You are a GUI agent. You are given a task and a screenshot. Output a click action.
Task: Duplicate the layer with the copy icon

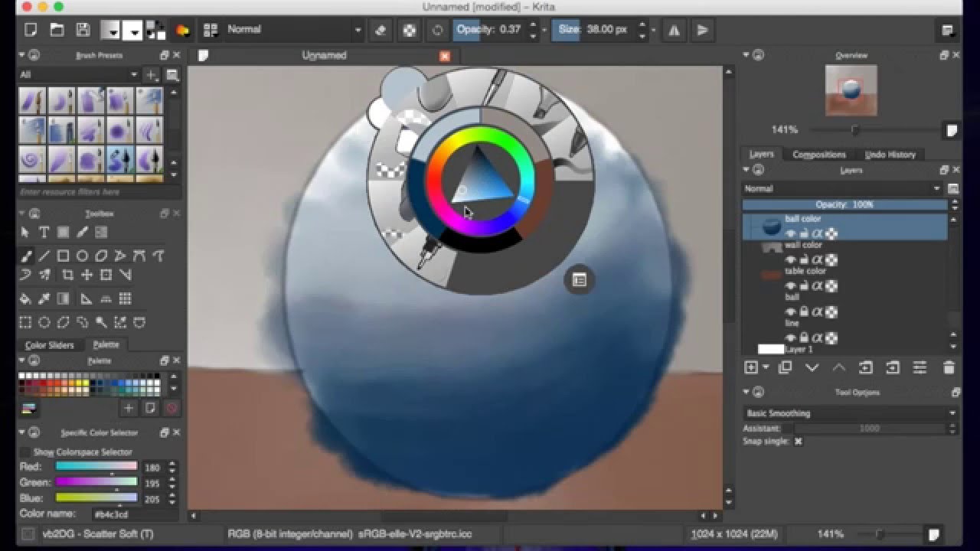click(785, 368)
